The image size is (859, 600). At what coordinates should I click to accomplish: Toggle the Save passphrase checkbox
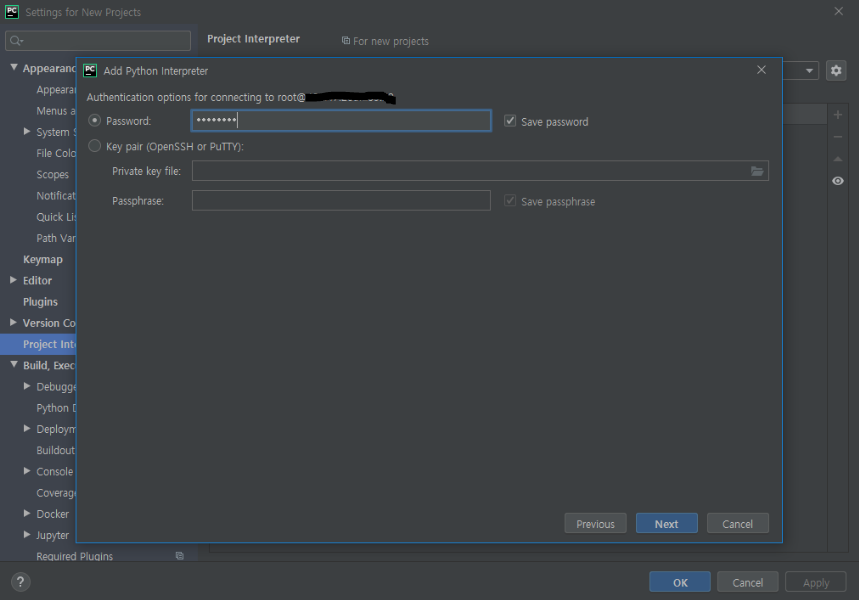[510, 201]
